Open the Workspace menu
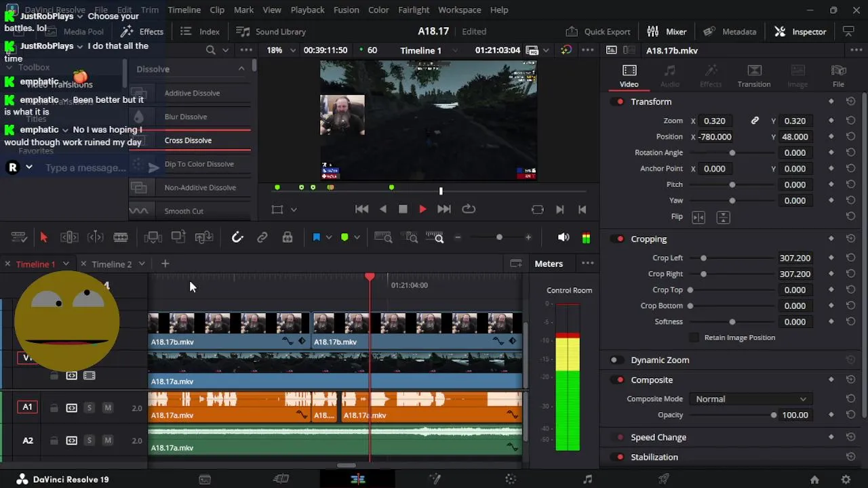 pos(459,10)
